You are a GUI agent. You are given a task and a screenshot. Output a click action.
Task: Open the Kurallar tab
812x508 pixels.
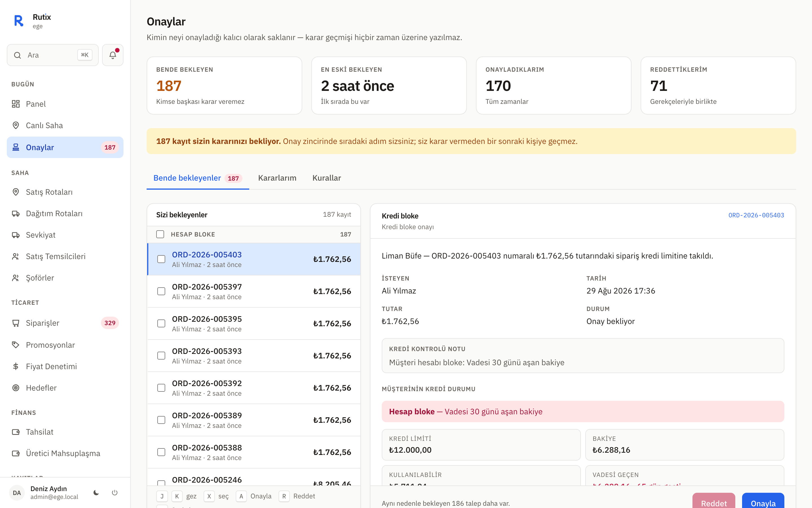tap(326, 178)
